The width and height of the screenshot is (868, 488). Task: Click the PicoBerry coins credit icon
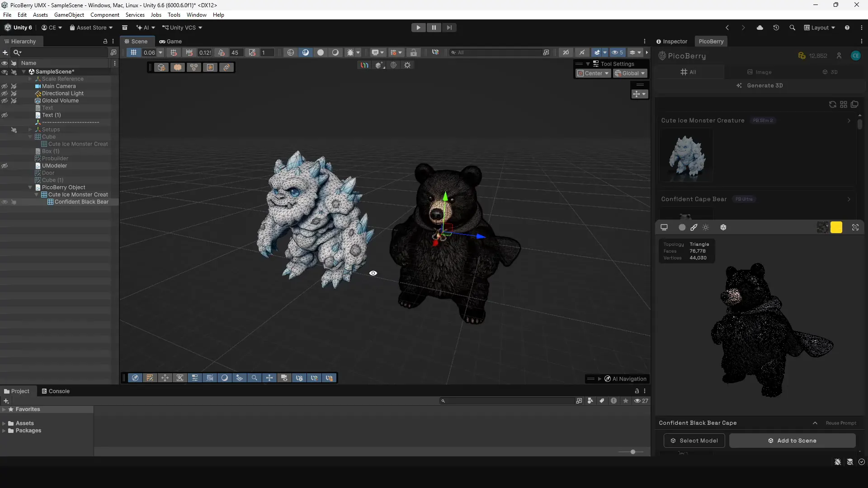pos(802,56)
